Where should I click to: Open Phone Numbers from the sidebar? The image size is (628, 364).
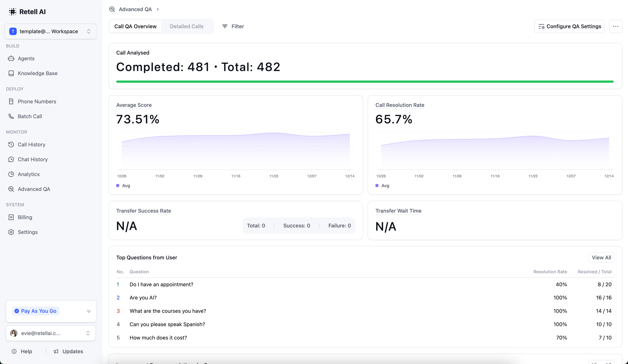click(x=37, y=101)
